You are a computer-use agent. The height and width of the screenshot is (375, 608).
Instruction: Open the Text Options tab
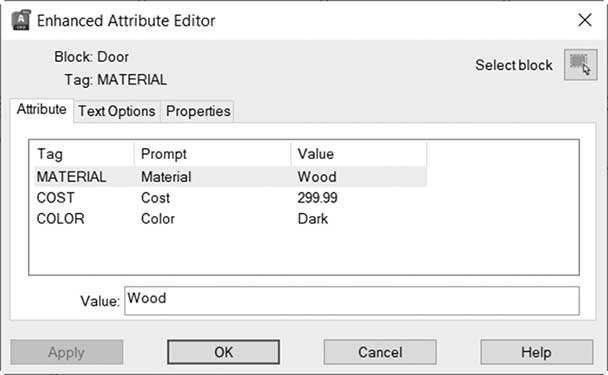[117, 111]
